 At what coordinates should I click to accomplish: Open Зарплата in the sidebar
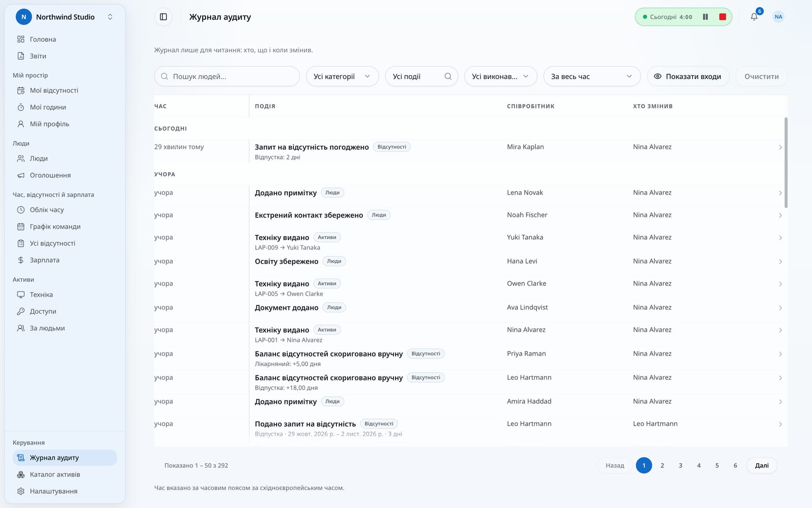pos(65,260)
